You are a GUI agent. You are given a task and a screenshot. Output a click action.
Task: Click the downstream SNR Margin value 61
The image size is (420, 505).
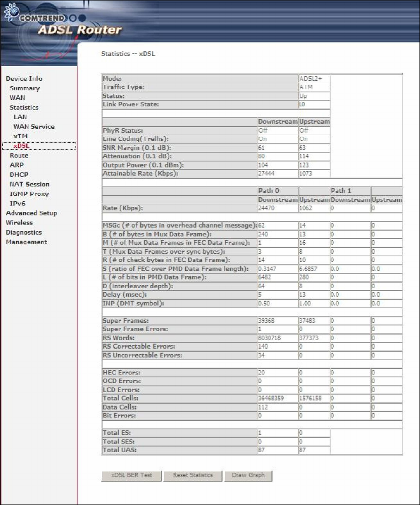click(x=261, y=148)
